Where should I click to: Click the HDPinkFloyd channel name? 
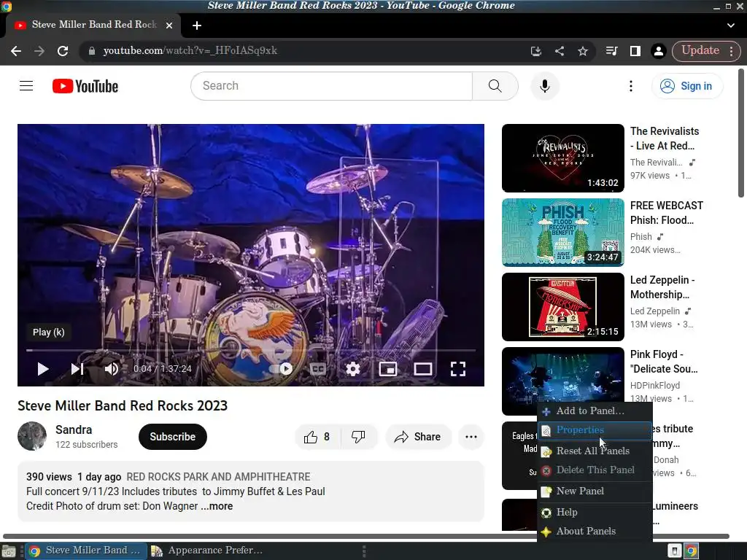[x=655, y=385]
